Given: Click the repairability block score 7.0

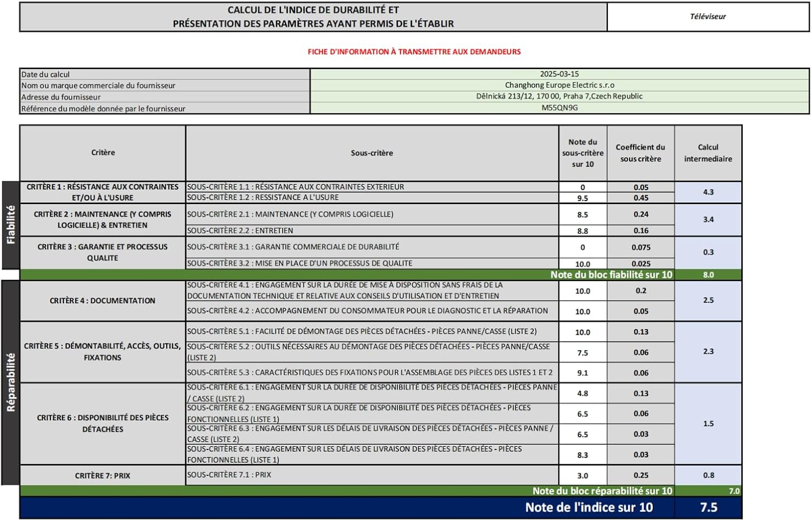Looking at the screenshot, I should (x=734, y=491).
